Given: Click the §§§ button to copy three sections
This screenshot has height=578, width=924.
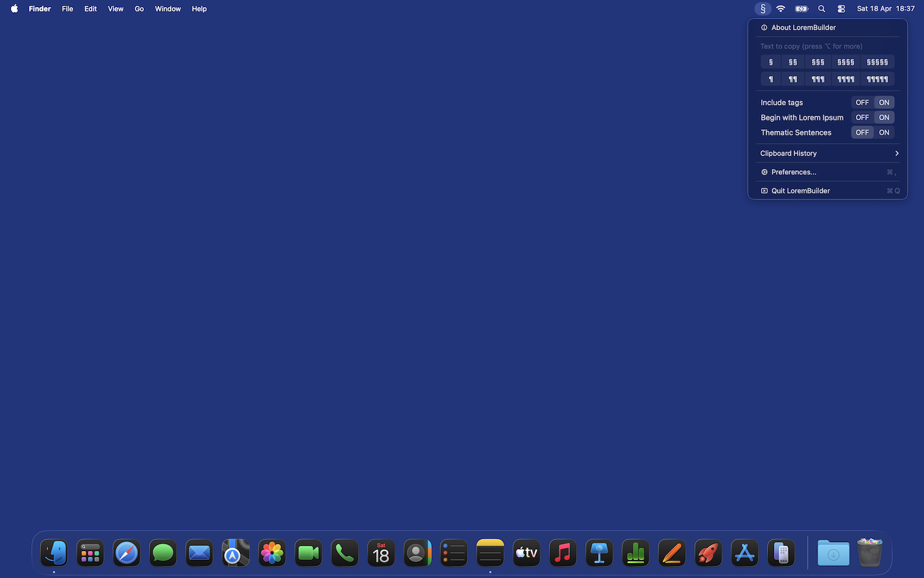Looking at the screenshot, I should click(x=817, y=62).
